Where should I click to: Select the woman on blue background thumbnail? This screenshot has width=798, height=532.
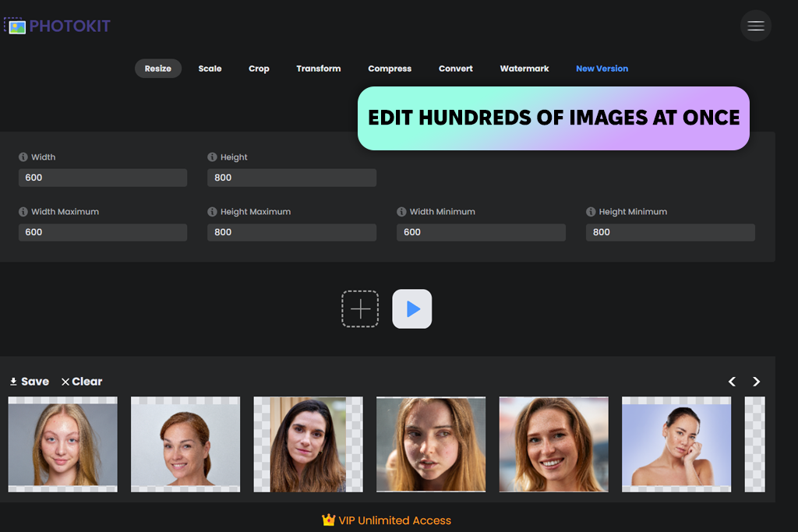coord(676,445)
